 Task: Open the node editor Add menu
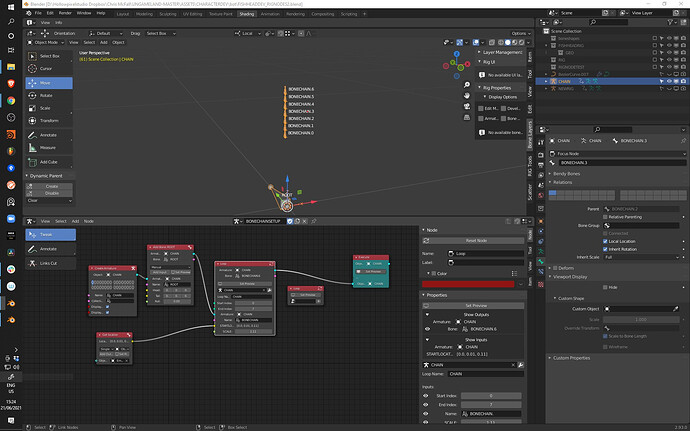coord(75,221)
